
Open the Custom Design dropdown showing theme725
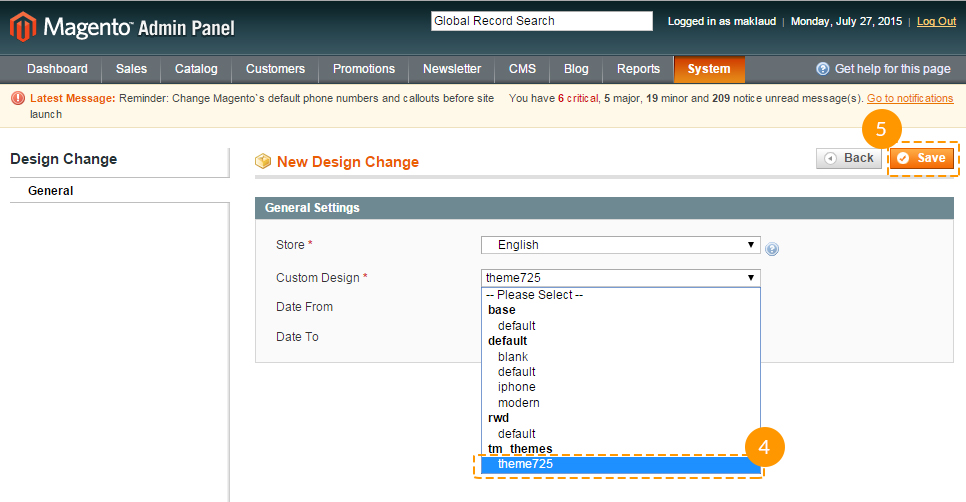(620, 278)
